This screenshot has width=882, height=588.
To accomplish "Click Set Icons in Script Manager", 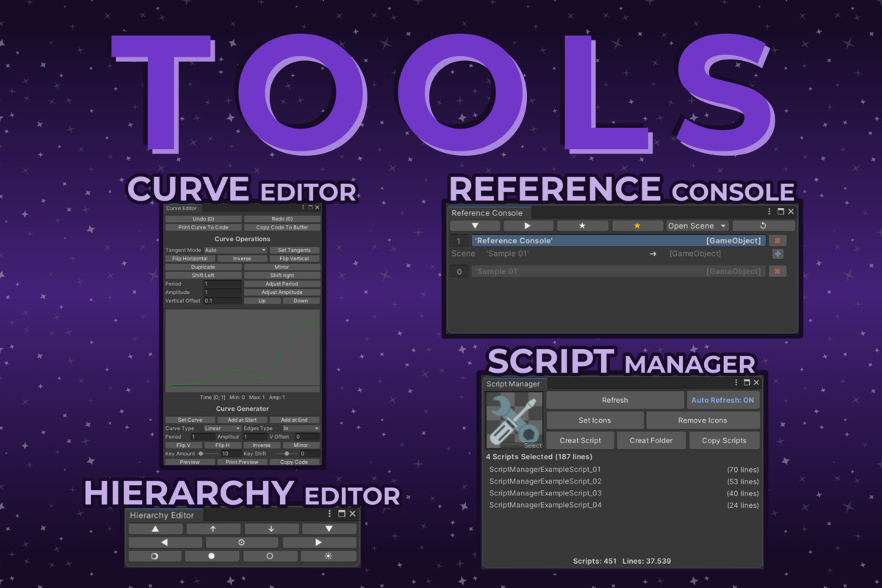I will (595, 420).
